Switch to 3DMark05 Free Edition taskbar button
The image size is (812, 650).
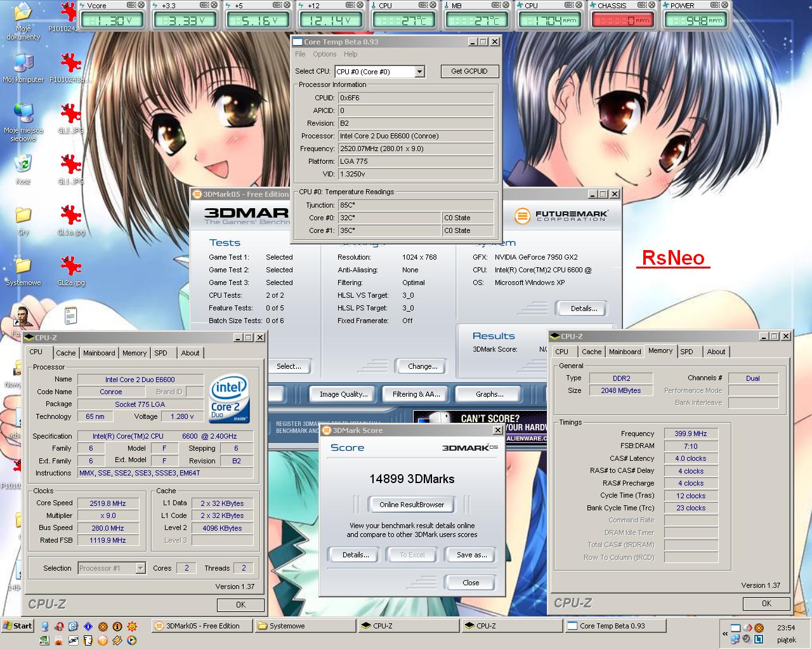click(x=202, y=626)
